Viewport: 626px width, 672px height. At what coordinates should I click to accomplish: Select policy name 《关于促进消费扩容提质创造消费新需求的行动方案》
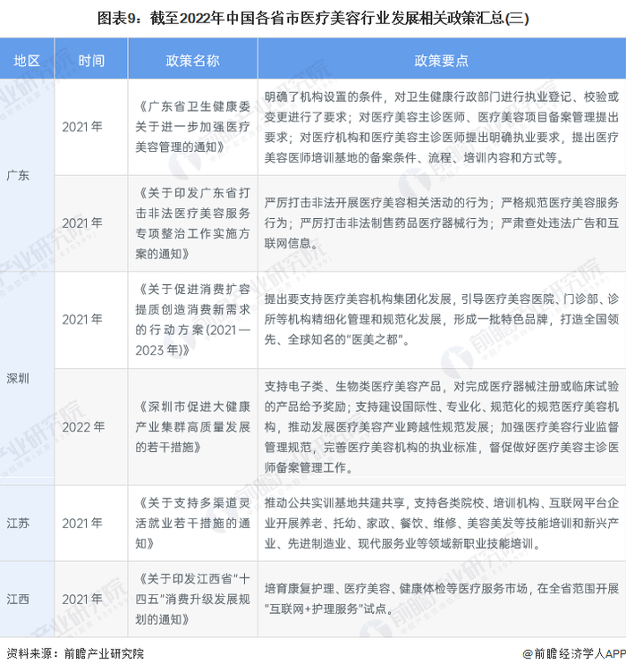[192, 319]
